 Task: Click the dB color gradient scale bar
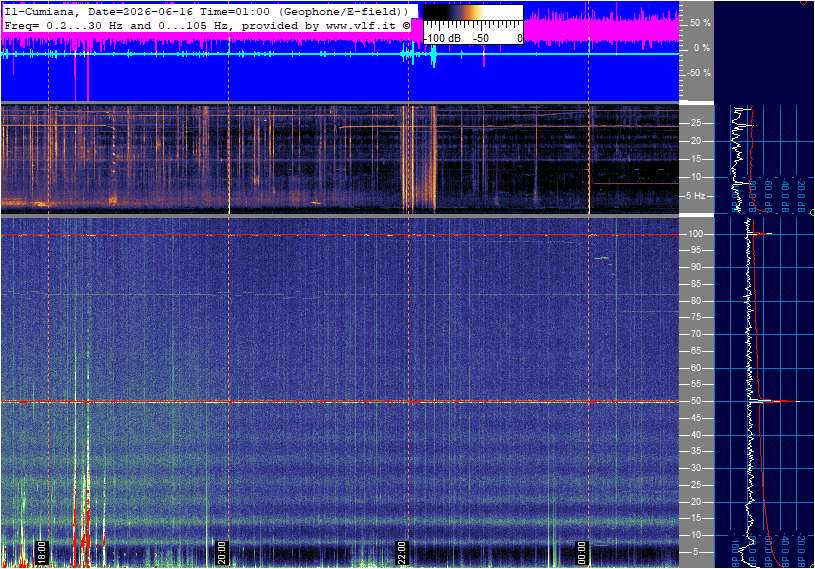click(472, 13)
